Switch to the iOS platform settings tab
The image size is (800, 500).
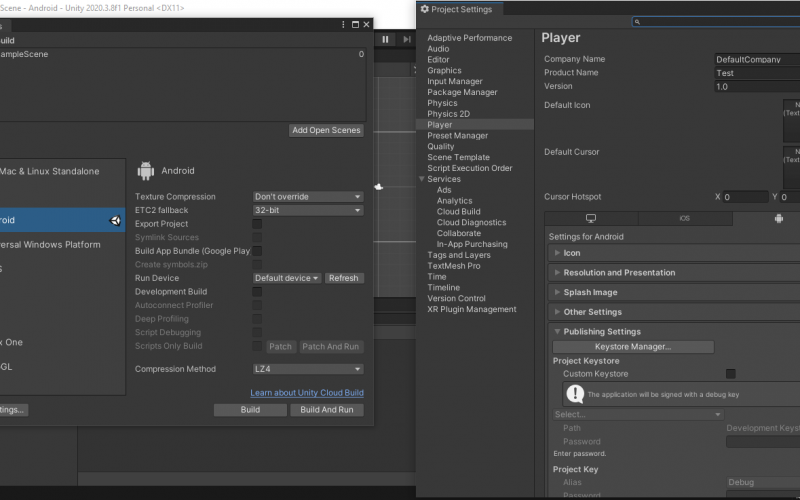pos(684,218)
